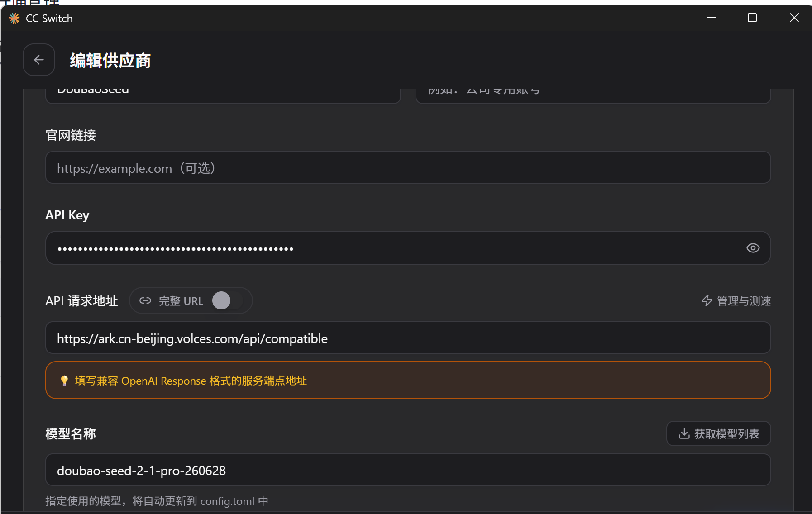Toggle the 完整 URL switch

pyautogui.click(x=228, y=300)
